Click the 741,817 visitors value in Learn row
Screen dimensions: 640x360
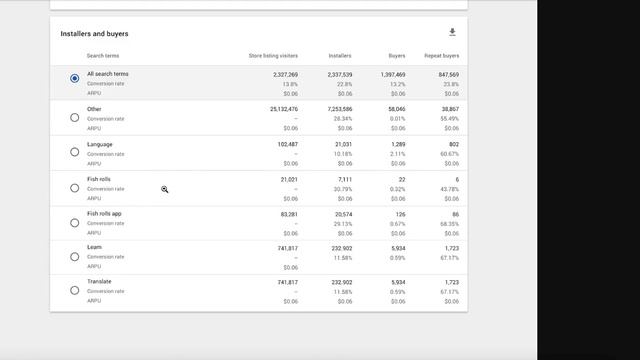(x=287, y=248)
